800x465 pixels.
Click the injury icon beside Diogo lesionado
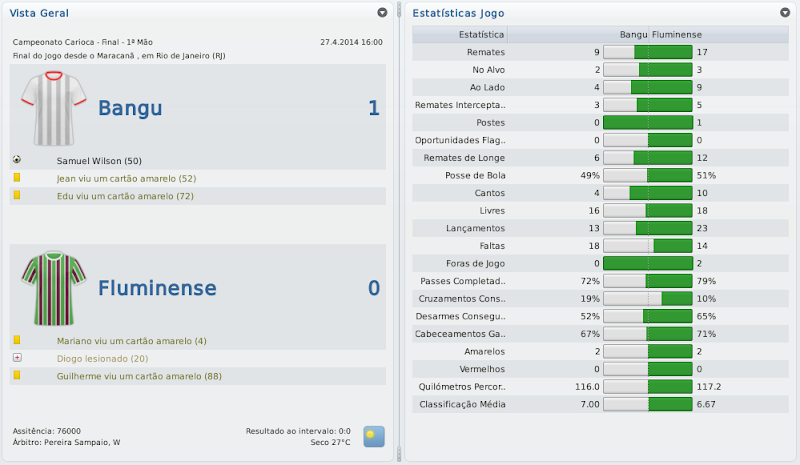[17, 358]
